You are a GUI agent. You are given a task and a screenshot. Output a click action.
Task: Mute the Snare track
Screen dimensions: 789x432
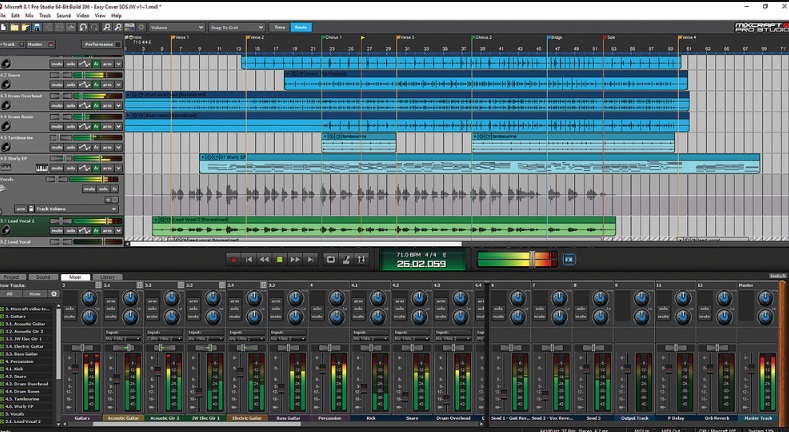click(56, 84)
